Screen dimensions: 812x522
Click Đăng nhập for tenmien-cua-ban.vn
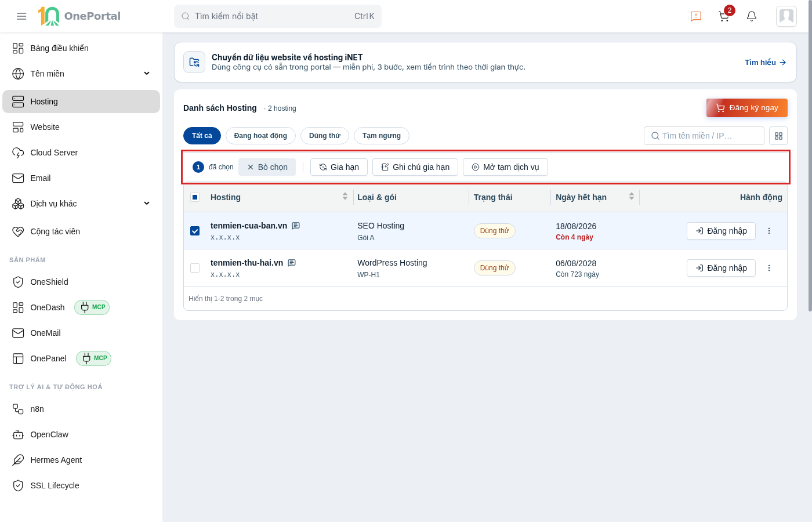(721, 231)
